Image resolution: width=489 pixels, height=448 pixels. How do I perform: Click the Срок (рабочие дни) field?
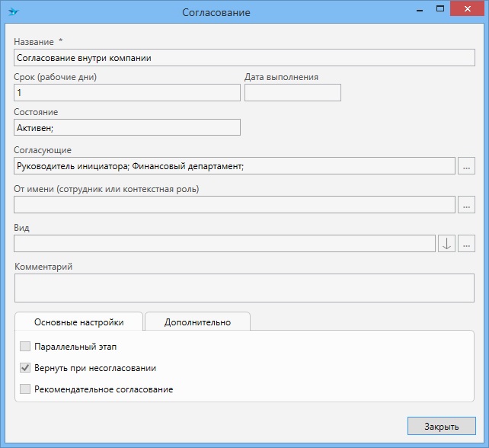point(126,92)
